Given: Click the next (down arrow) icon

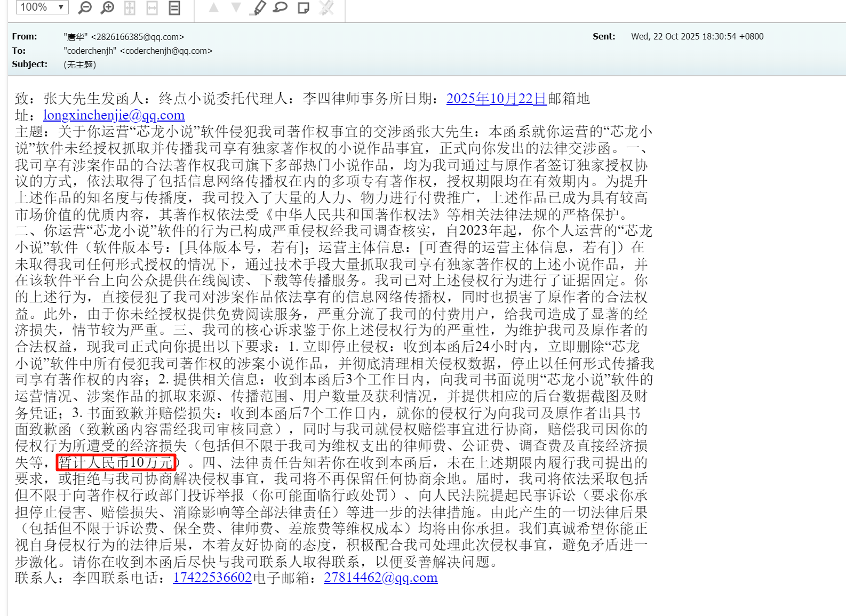Looking at the screenshot, I should point(236,7).
